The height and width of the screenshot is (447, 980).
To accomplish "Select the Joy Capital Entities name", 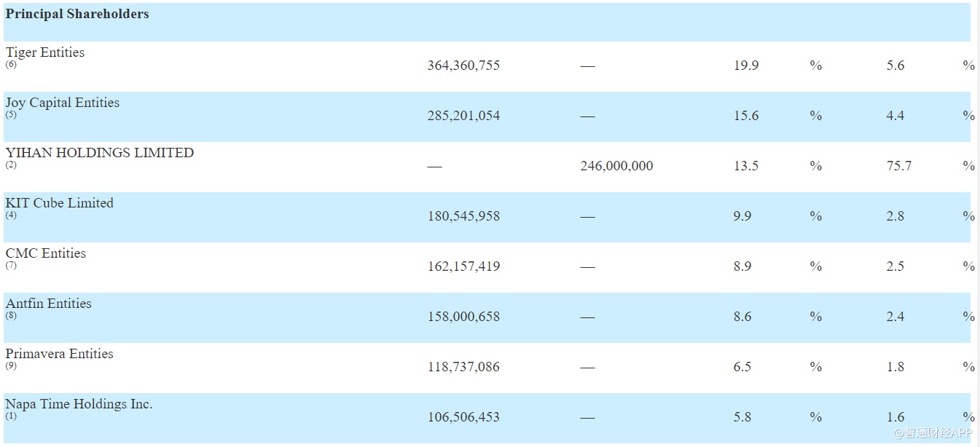I will pos(63,103).
